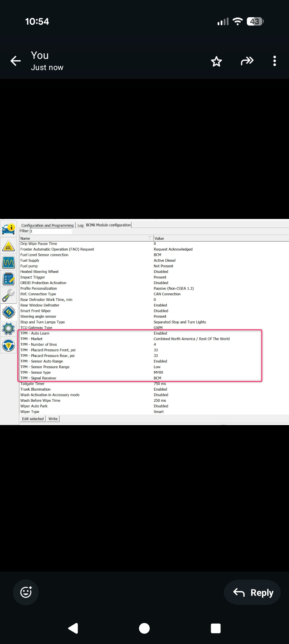Viewport: 289px width, 644px height.
Task: Select the Heated Steering Wheel row
Action: [154, 271]
